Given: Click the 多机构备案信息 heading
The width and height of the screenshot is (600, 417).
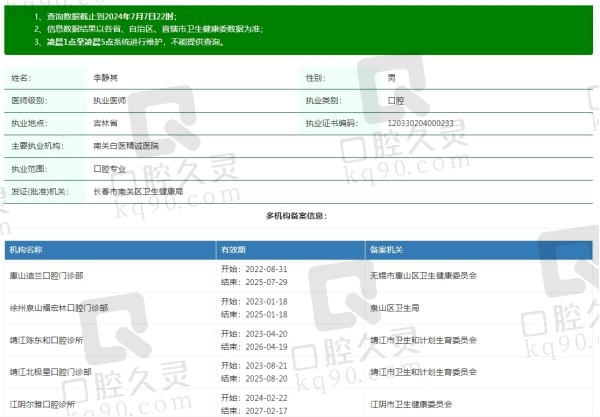Looking at the screenshot, I should tap(297, 216).
